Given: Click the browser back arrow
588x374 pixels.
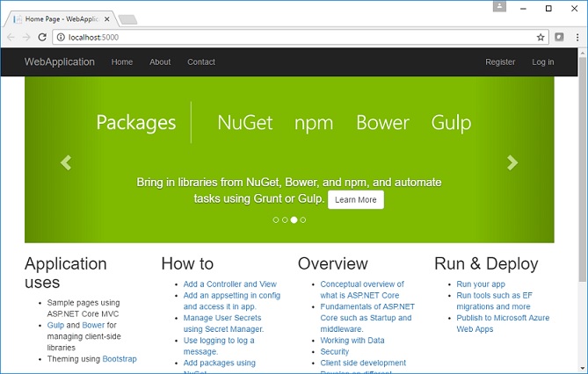Looking at the screenshot, I should point(11,37).
